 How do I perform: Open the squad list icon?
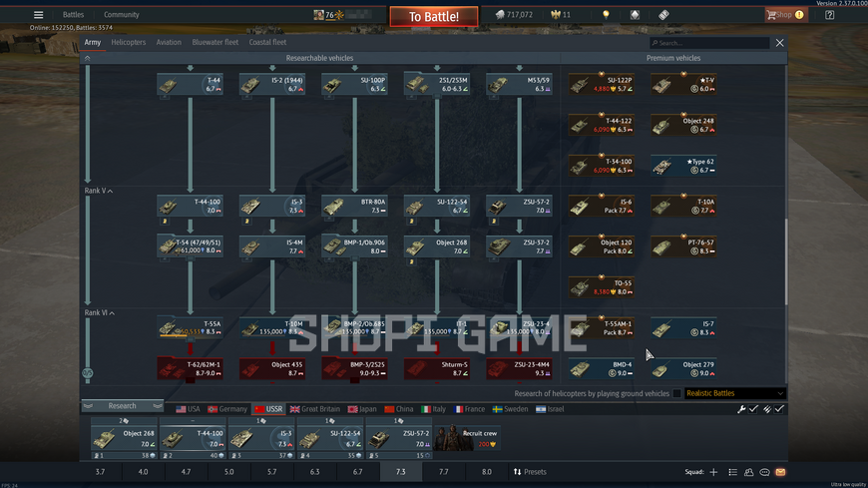coord(732,472)
